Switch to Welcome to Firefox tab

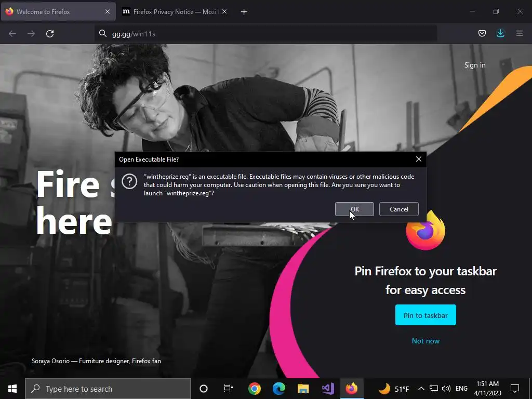(58, 11)
